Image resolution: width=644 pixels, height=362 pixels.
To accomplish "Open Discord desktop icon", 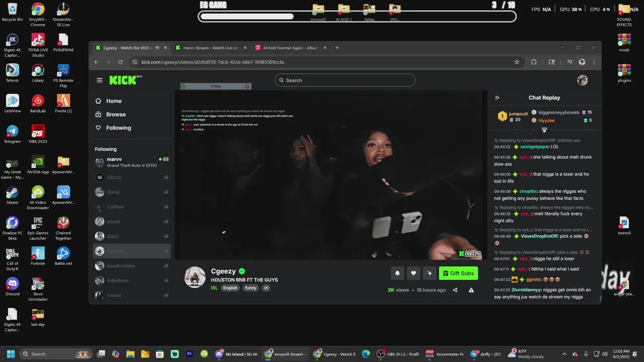I will tap(12, 287).
